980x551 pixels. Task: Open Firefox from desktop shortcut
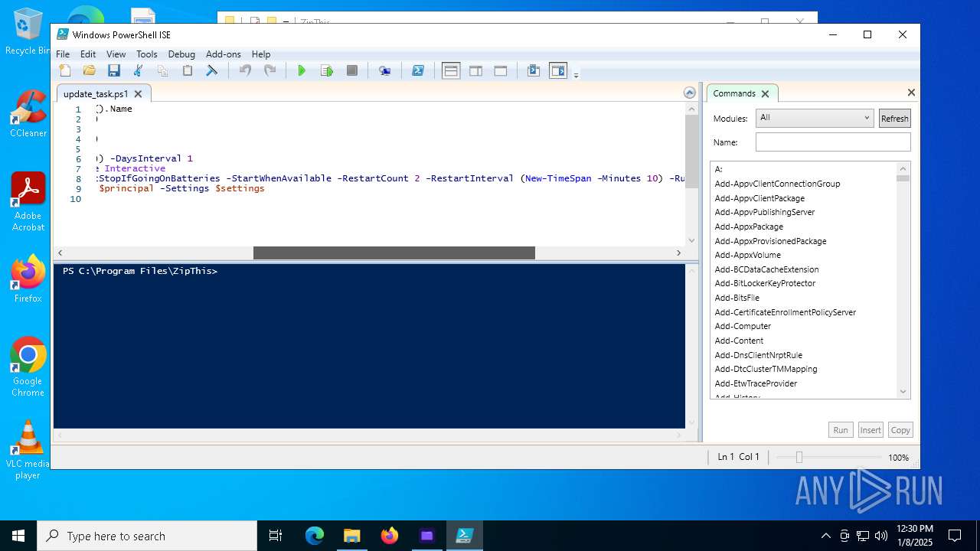point(28,279)
